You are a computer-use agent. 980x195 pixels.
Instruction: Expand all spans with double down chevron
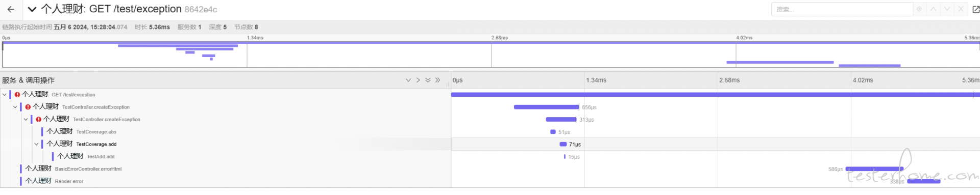point(428,80)
